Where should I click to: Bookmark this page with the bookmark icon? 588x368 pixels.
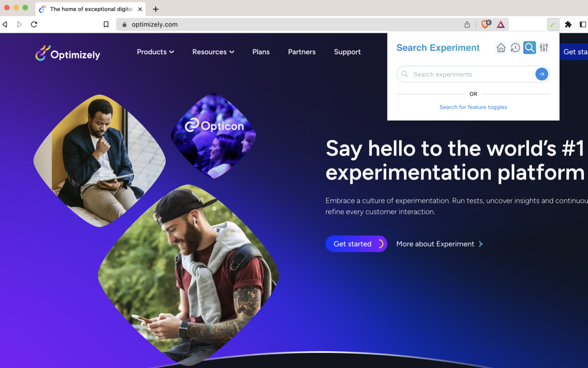click(106, 24)
